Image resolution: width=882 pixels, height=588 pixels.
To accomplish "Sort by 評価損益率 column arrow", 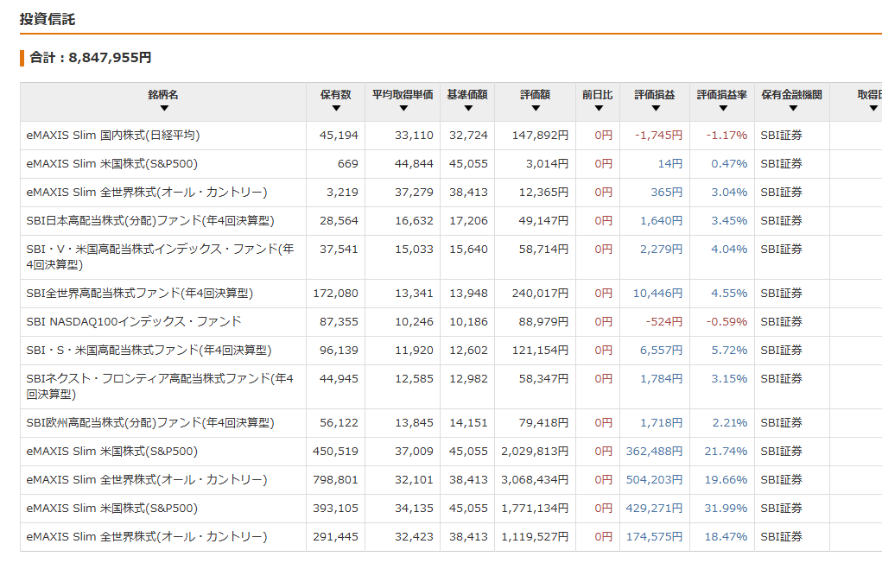I will (723, 109).
